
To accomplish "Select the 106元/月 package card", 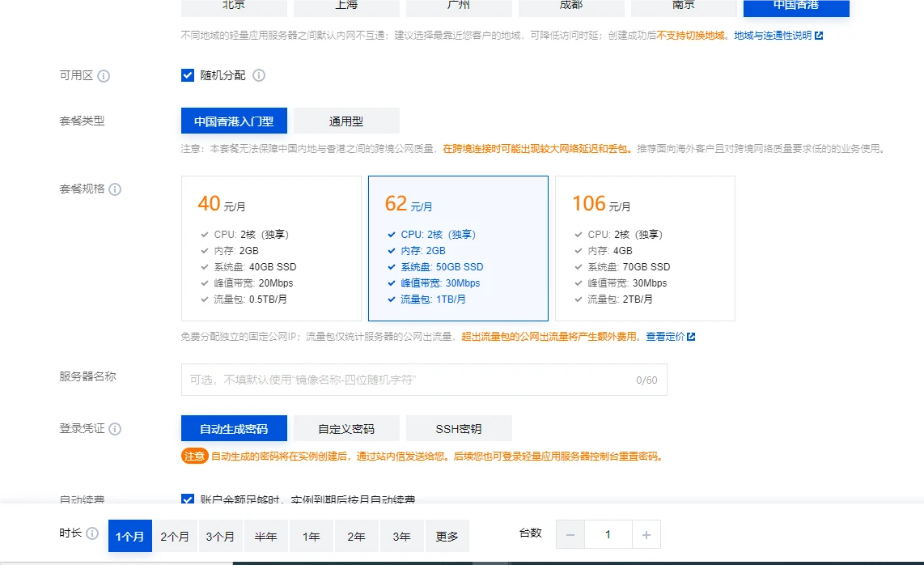I will [645, 249].
